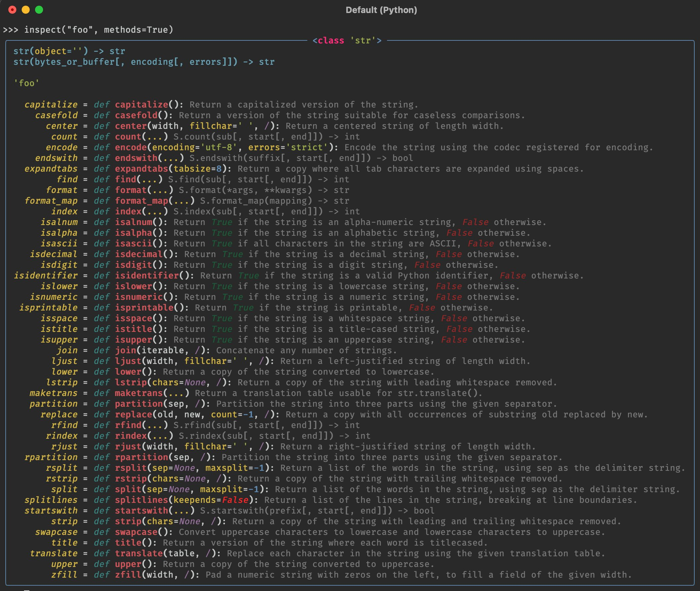Click the green 'True' in the isascii row
This screenshot has width=700, height=591.
click(x=222, y=243)
